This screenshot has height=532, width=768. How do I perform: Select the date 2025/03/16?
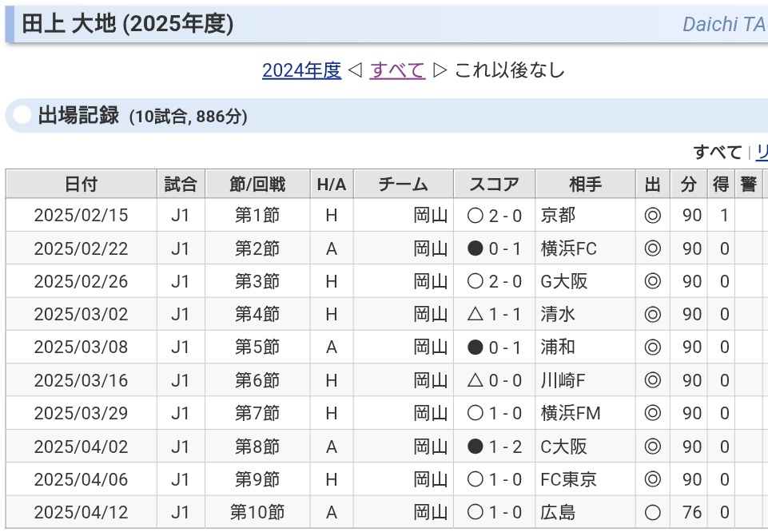point(82,380)
